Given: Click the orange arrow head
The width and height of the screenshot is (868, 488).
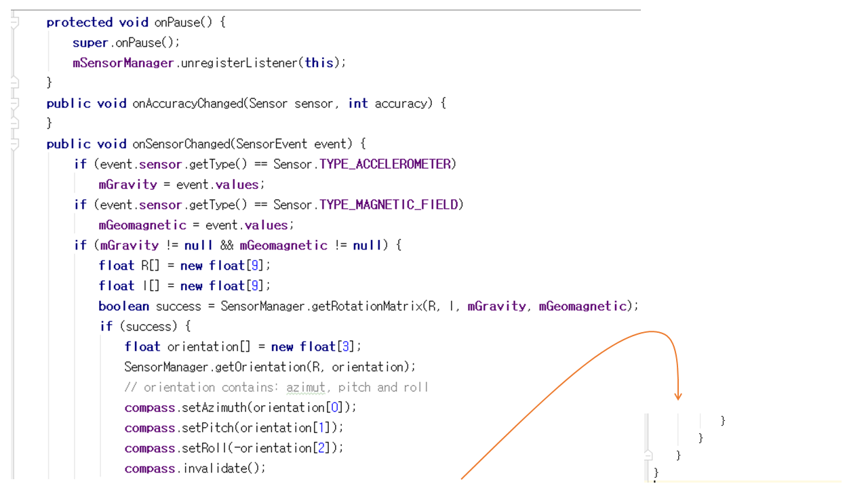Looking at the screenshot, I should pyautogui.click(x=678, y=396).
